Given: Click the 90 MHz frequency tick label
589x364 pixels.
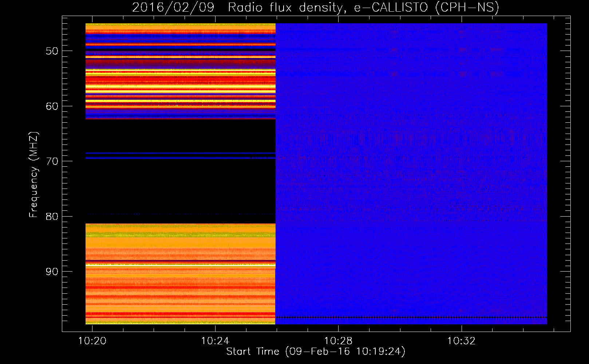Looking at the screenshot, I should point(52,272).
